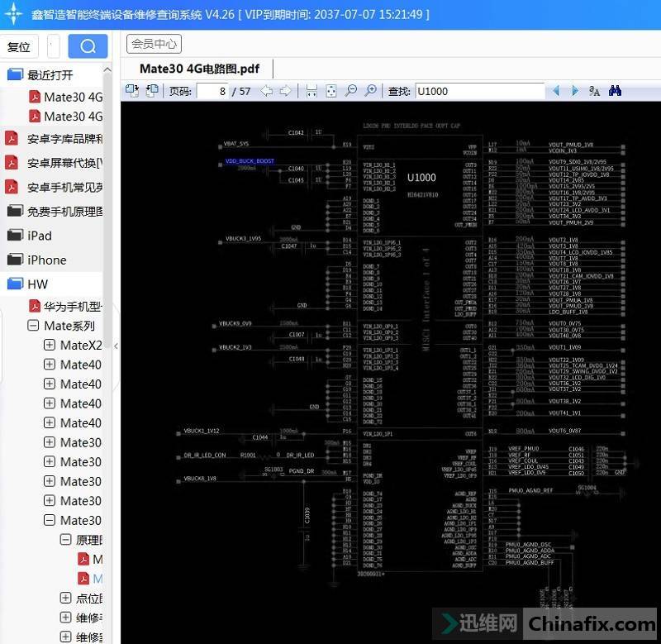Click the page number input field
Image resolution: width=661 pixels, height=644 pixels.
coord(212,91)
